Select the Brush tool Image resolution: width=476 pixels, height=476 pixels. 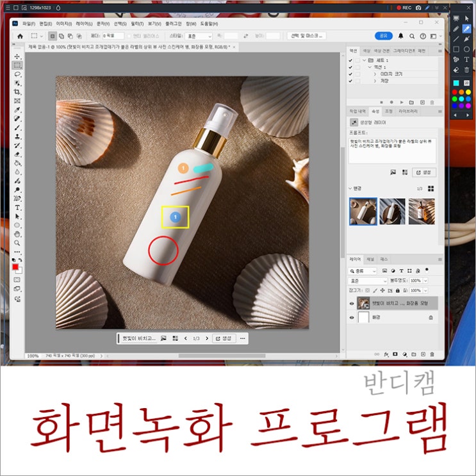tap(17, 127)
